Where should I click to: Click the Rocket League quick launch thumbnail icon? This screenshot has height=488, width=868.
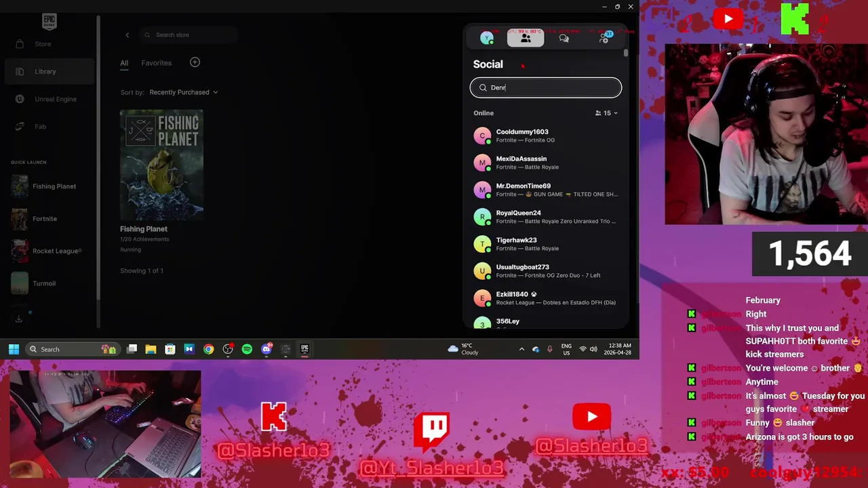[x=20, y=251]
